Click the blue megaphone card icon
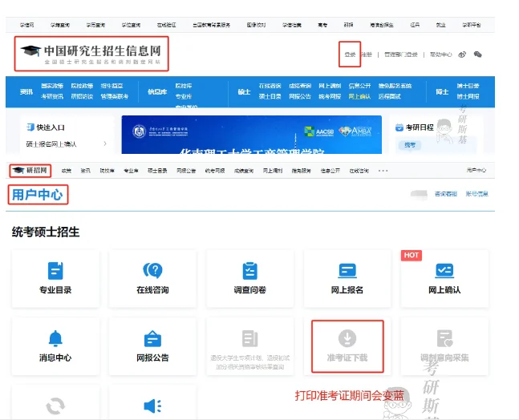 click(152, 406)
